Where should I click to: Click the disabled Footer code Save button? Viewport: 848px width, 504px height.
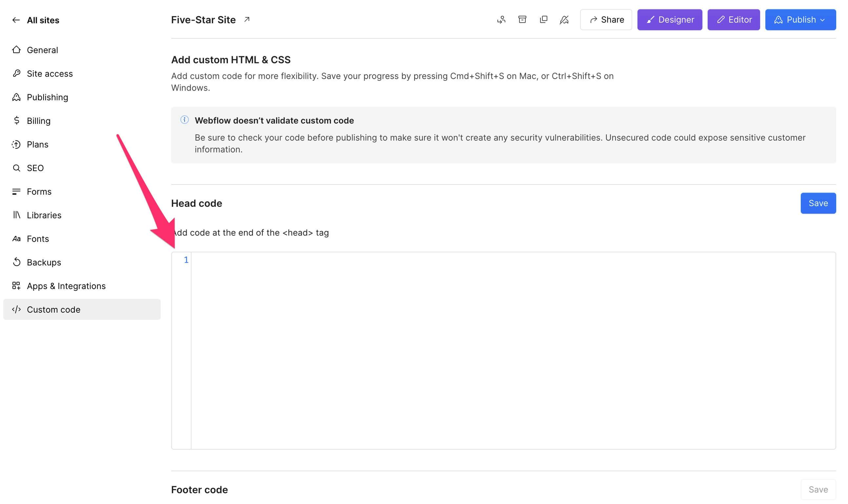point(818,489)
